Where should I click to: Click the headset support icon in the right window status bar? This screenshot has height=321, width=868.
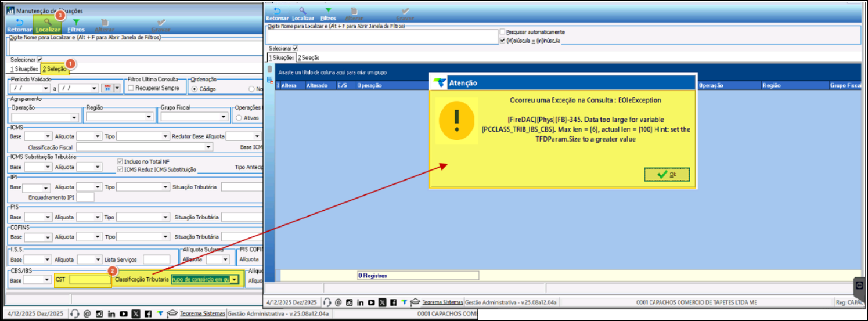click(x=327, y=302)
